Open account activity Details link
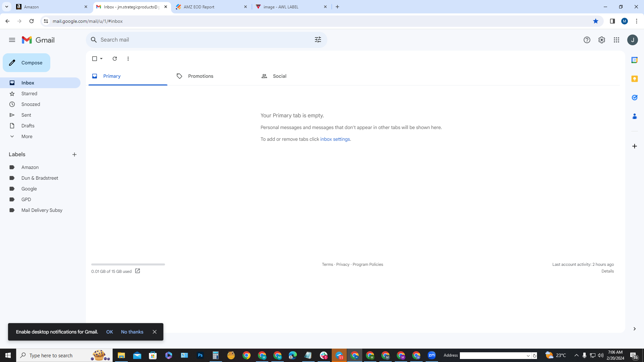This screenshot has width=644, height=362. tap(607, 271)
